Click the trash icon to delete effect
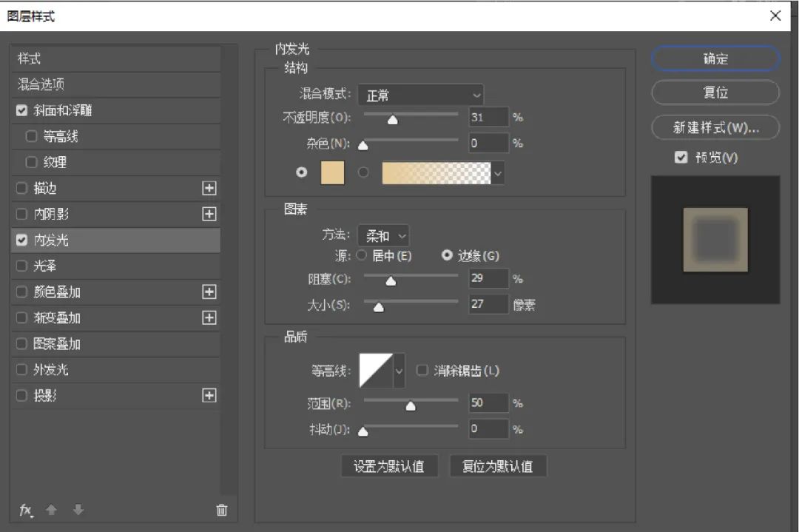This screenshot has height=532, width=799. point(221,510)
